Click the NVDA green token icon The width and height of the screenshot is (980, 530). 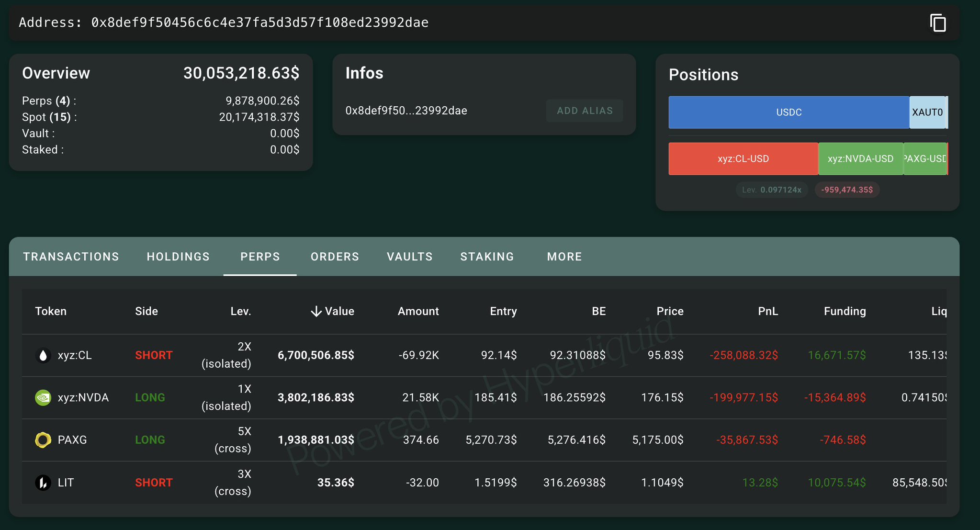(x=43, y=397)
